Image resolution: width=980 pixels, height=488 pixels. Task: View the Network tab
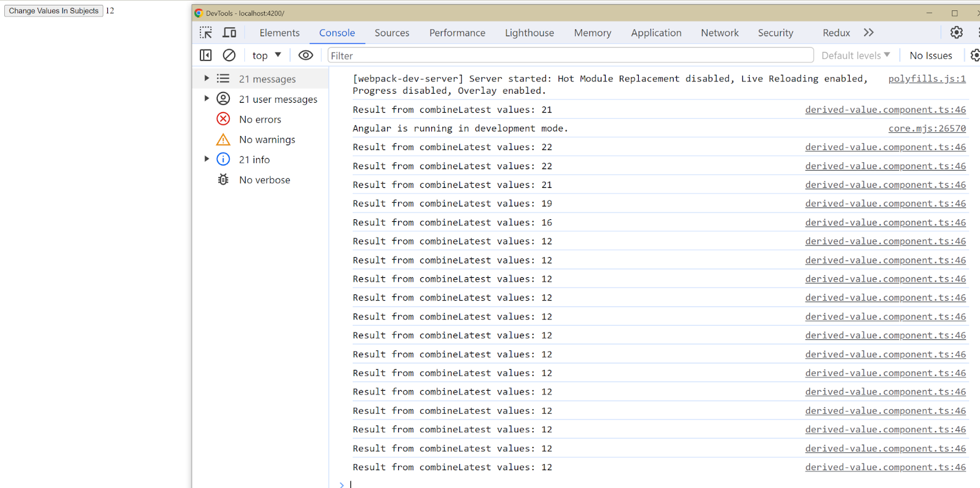720,33
